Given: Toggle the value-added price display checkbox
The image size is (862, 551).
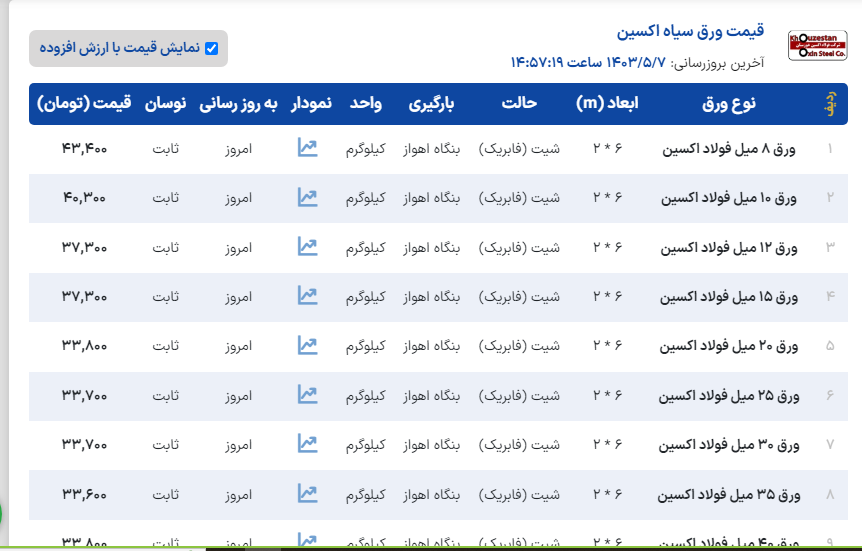Looking at the screenshot, I should [211, 48].
